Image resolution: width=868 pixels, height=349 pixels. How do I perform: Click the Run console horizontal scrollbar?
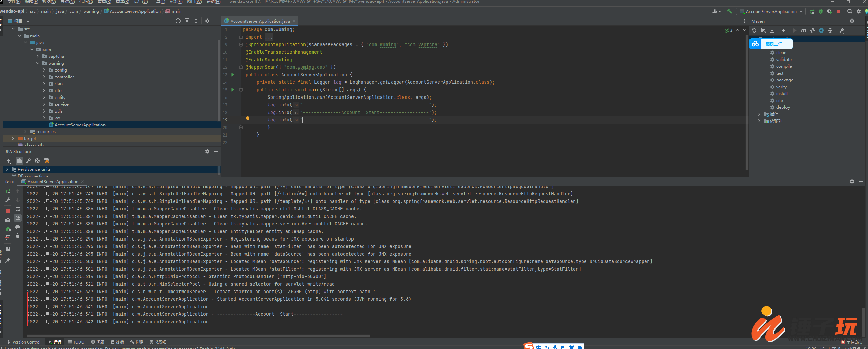click(x=199, y=336)
